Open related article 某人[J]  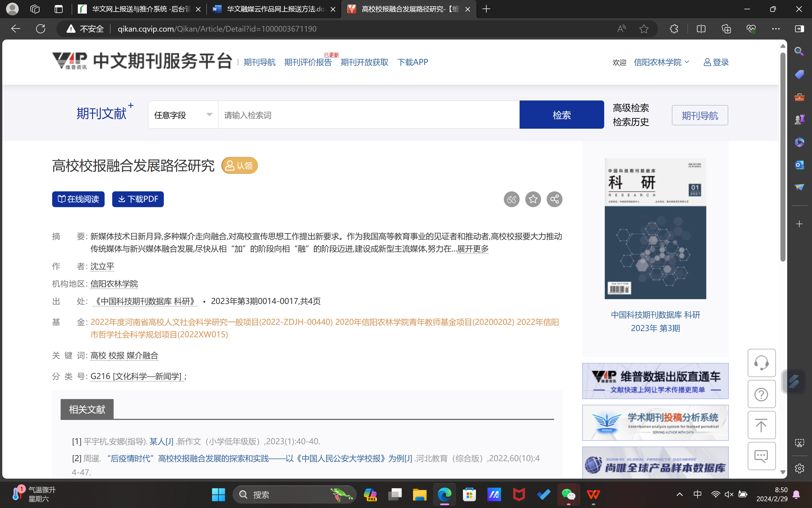161,441
